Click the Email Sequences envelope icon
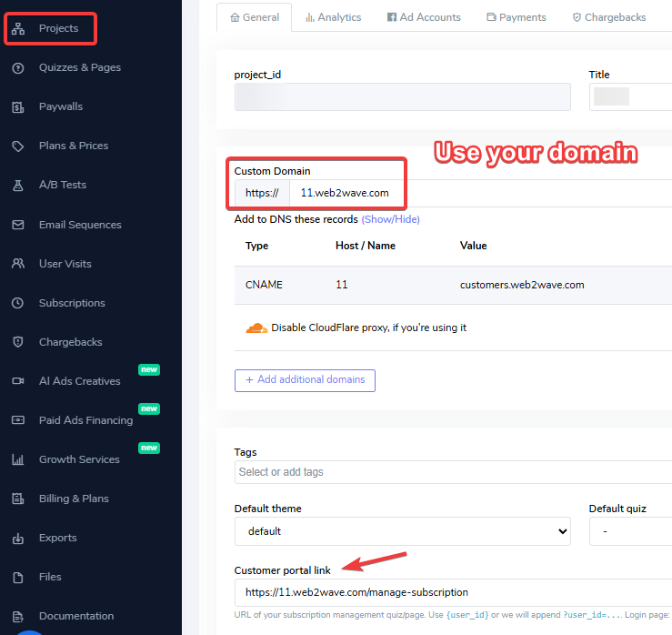The width and height of the screenshot is (672, 635). tap(18, 225)
